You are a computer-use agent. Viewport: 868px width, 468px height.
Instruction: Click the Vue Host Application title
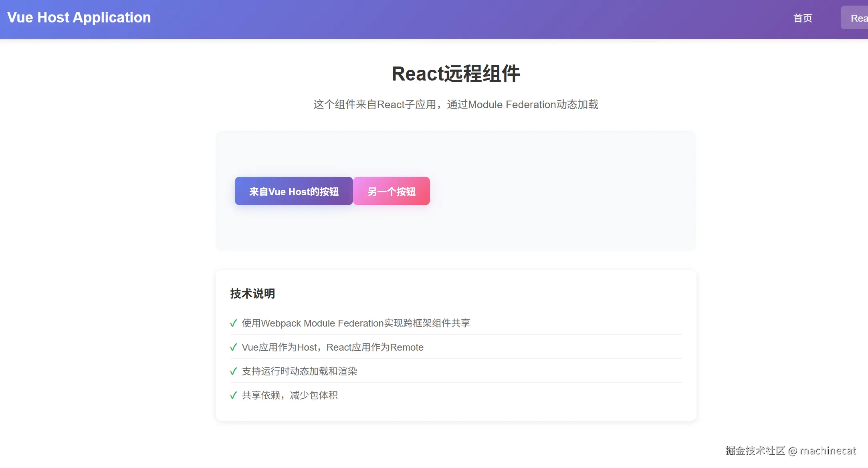click(x=79, y=18)
